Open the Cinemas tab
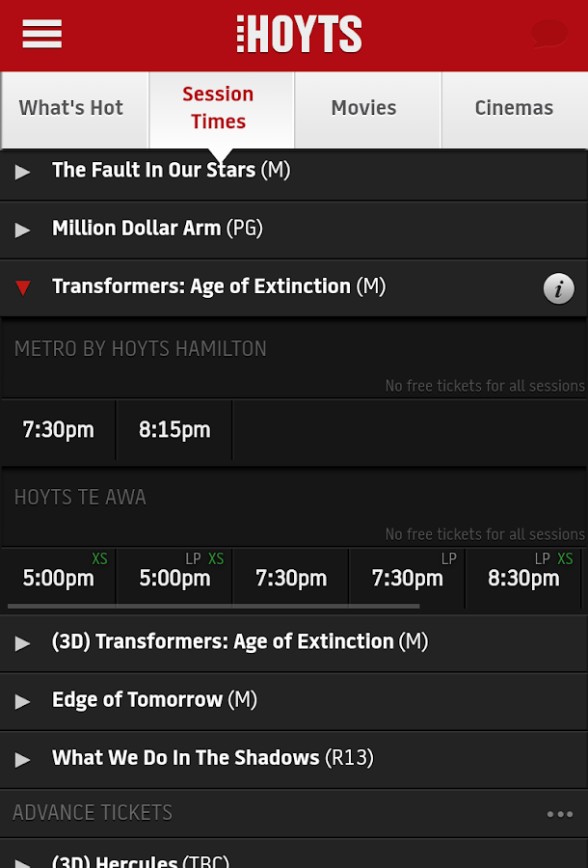This screenshot has width=588, height=868. [x=514, y=108]
